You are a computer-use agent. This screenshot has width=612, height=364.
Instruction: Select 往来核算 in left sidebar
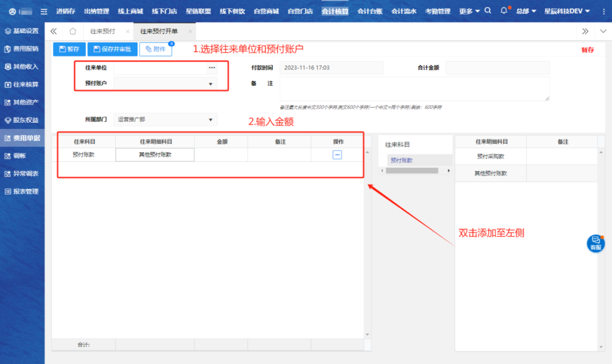coord(22,84)
